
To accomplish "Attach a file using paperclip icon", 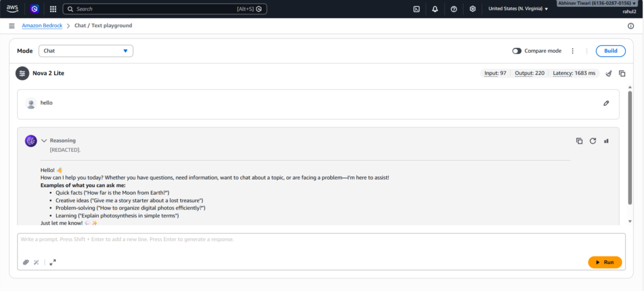I will (26, 262).
